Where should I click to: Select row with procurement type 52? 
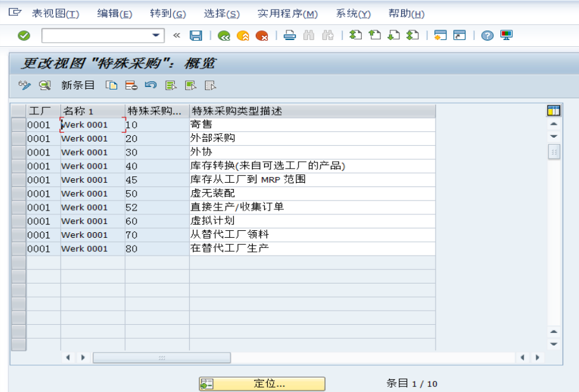[x=18, y=207]
